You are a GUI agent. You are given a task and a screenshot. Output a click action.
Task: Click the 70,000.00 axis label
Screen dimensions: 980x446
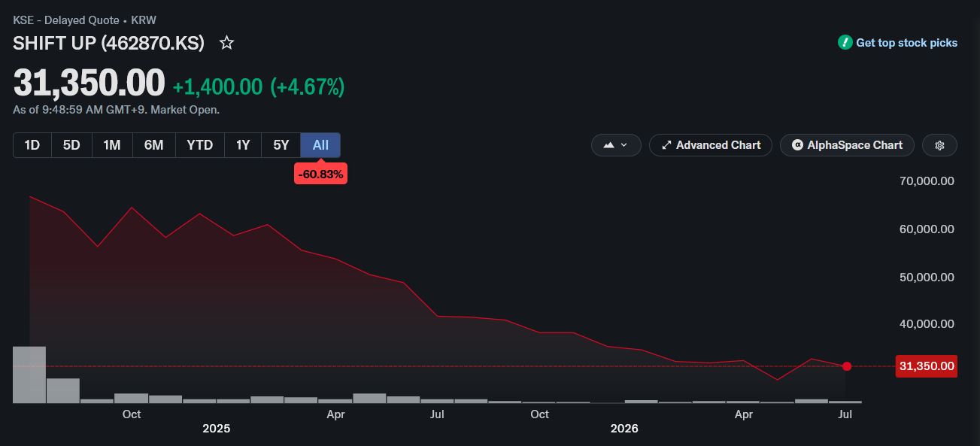pyautogui.click(x=927, y=181)
